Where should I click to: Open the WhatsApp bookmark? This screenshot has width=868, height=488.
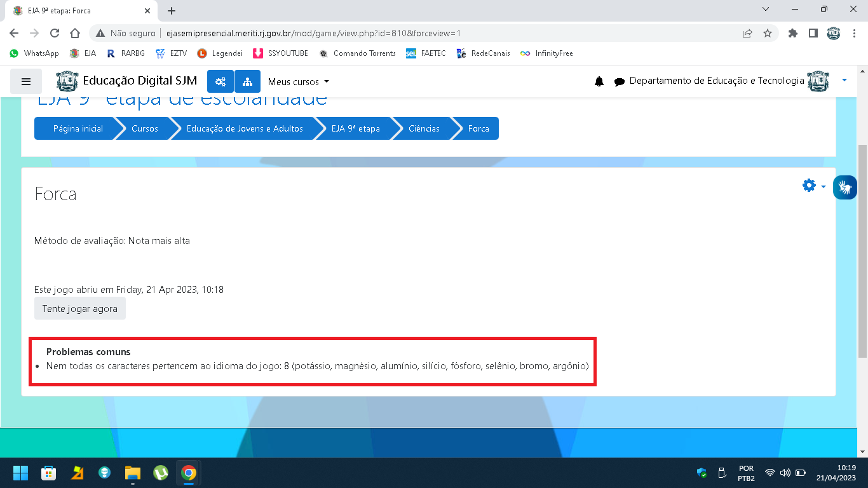pos(34,53)
